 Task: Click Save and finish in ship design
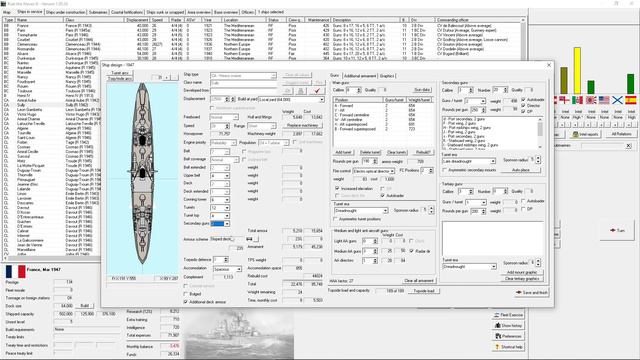tap(532, 292)
